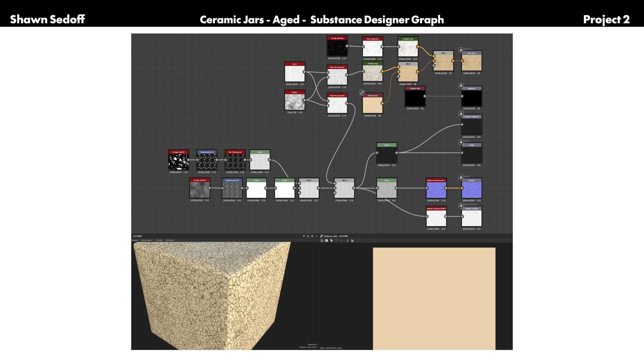Image resolution: width=644 pixels, height=362 pixels.
Task: Click the output badge icon above Height node
Action: tap(461, 142)
